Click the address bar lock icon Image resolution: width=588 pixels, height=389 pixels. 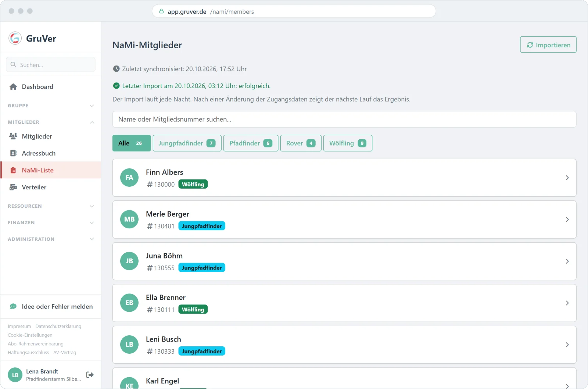[x=161, y=11]
